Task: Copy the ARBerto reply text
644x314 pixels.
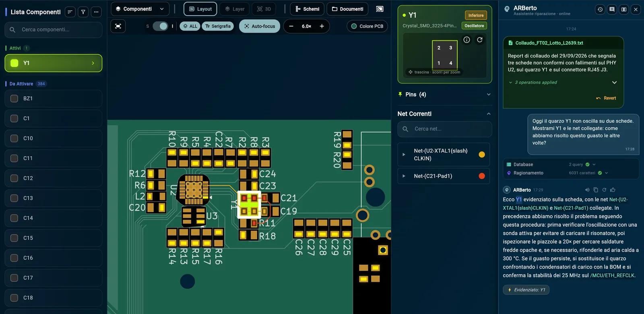Action: tap(596, 190)
